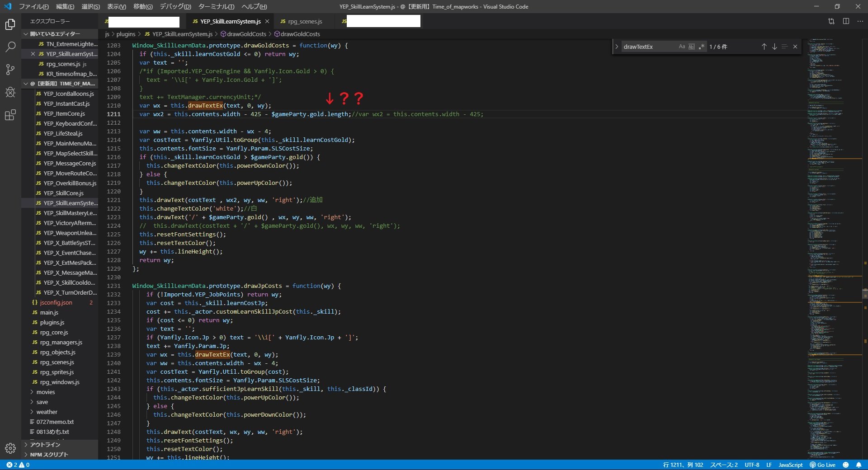Screen dimensions: 868x470
Task: Expand the save folder
Action: coord(60,402)
